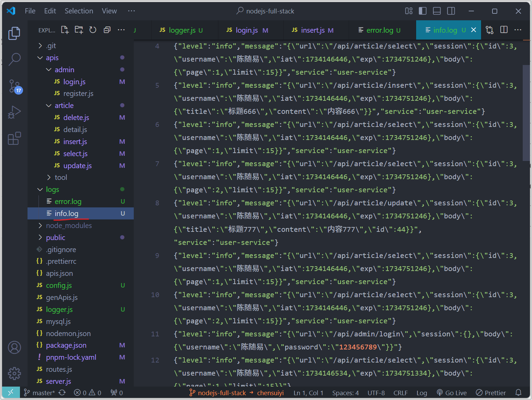Open the customize layout icon
Viewport: 532px width, 400px height.
[x=409, y=11]
